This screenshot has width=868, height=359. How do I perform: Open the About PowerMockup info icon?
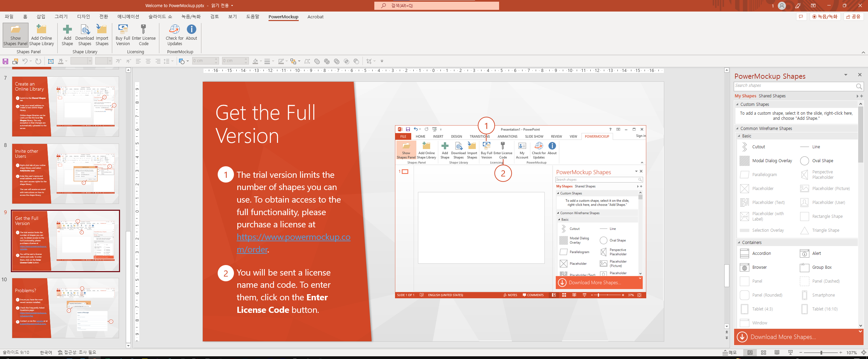(192, 29)
